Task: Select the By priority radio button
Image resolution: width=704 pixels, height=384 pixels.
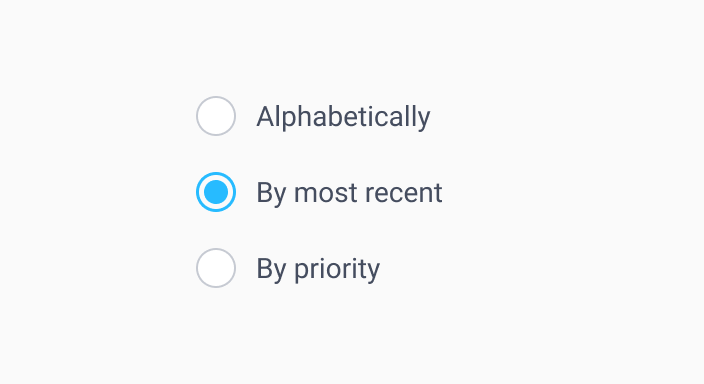Action: (216, 268)
